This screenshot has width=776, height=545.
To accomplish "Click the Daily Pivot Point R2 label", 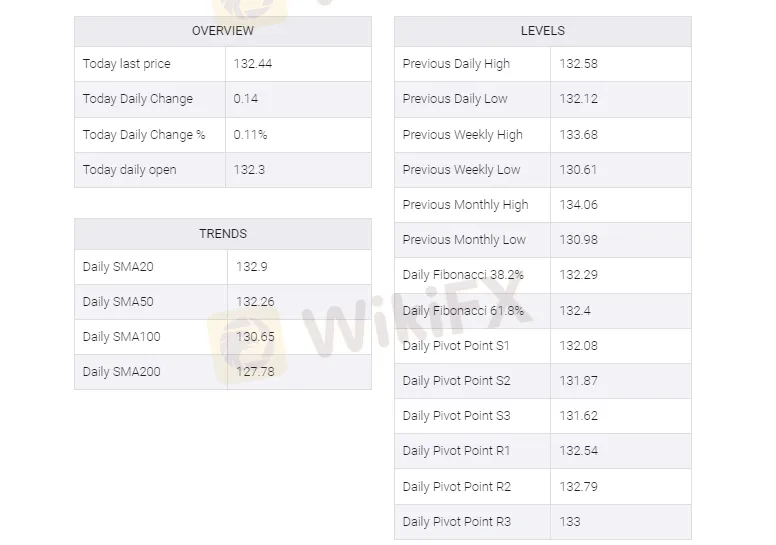I will click(456, 487).
